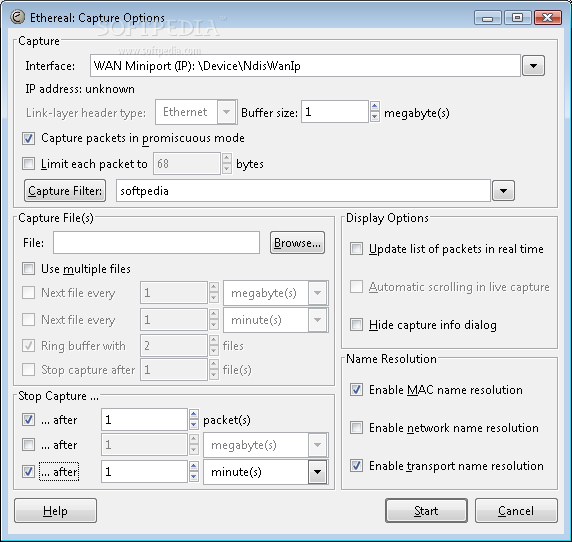Increase the Buffer size with up arrow
The image size is (572, 542).
(375, 107)
